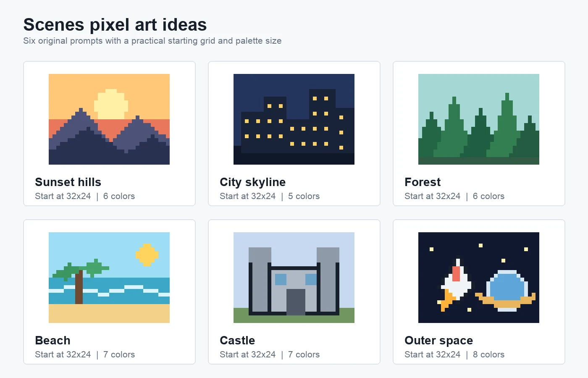The width and height of the screenshot is (588, 378).
Task: Click the ringed blue planet in Outer space
Action: [506, 291]
